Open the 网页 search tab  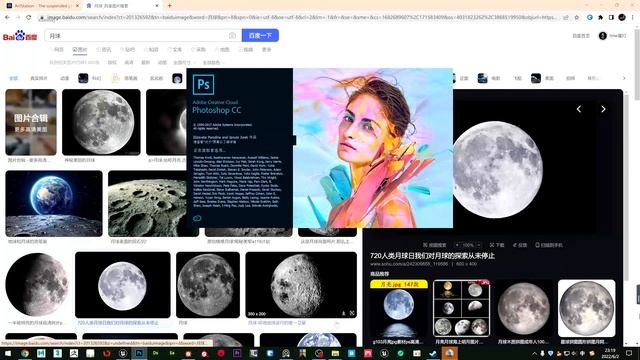pyautogui.click(x=57, y=49)
